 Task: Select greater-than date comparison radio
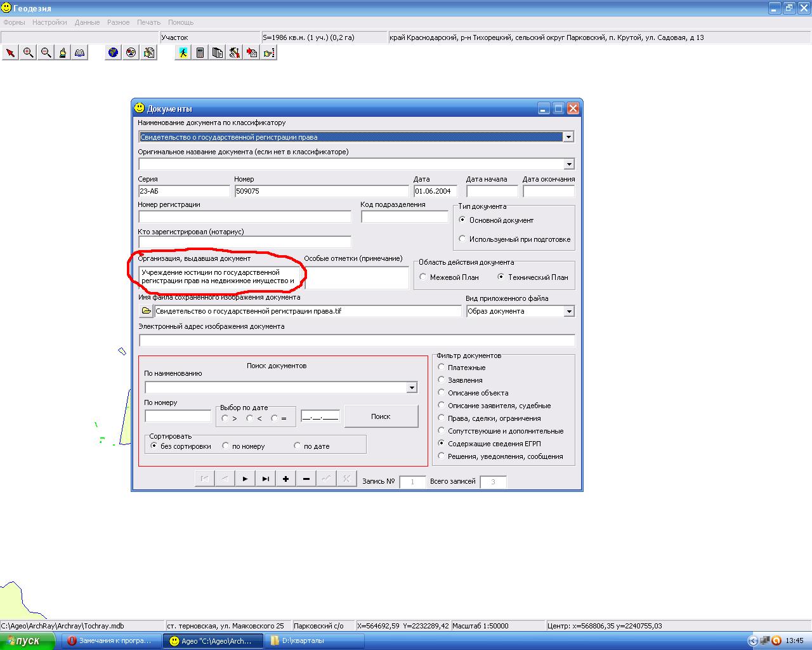pos(225,418)
